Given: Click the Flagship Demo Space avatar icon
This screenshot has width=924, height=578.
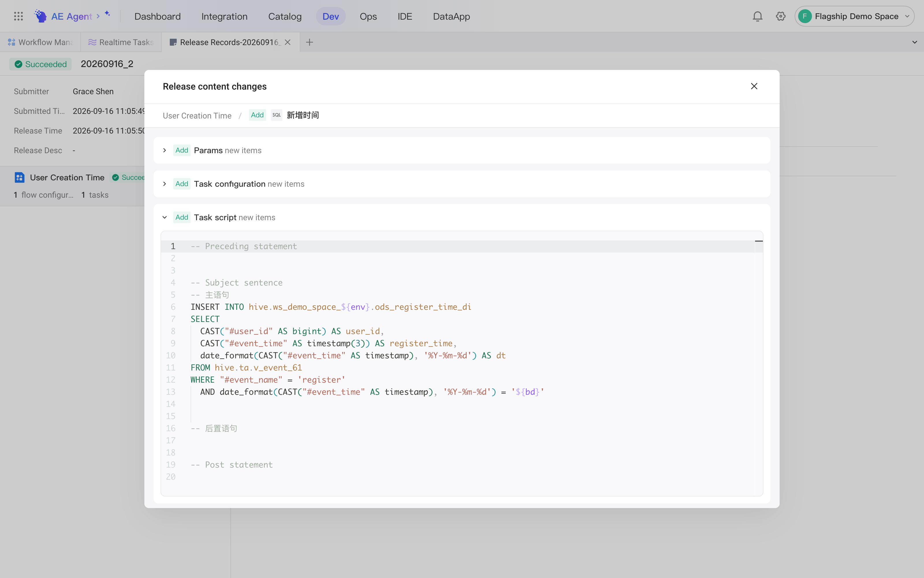Looking at the screenshot, I should [x=804, y=16].
